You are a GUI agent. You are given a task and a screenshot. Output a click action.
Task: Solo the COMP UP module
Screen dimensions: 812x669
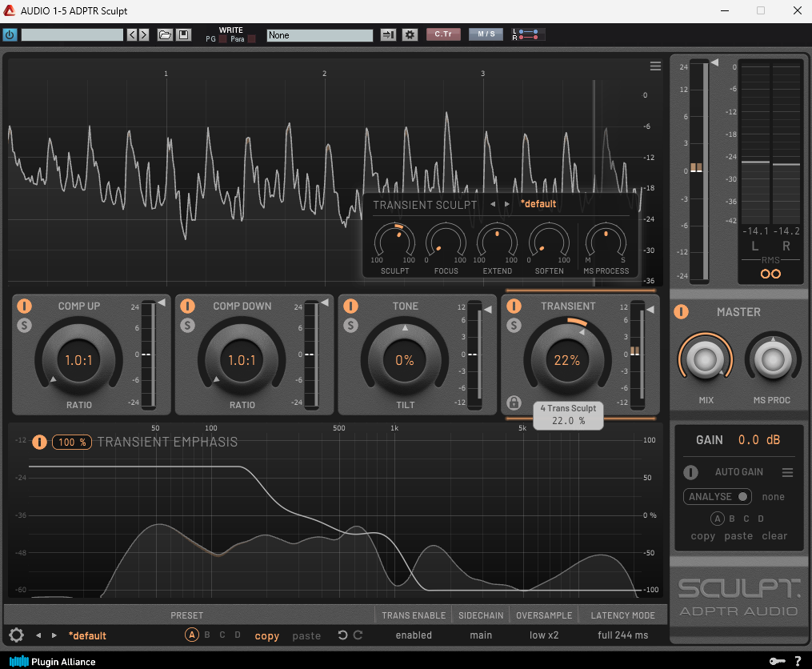(x=24, y=326)
